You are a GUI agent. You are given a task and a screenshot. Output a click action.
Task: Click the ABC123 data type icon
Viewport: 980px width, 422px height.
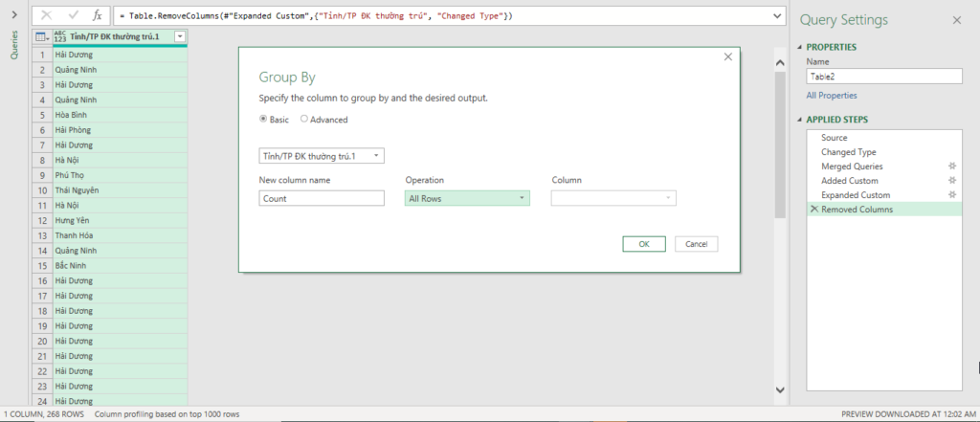tap(60, 36)
